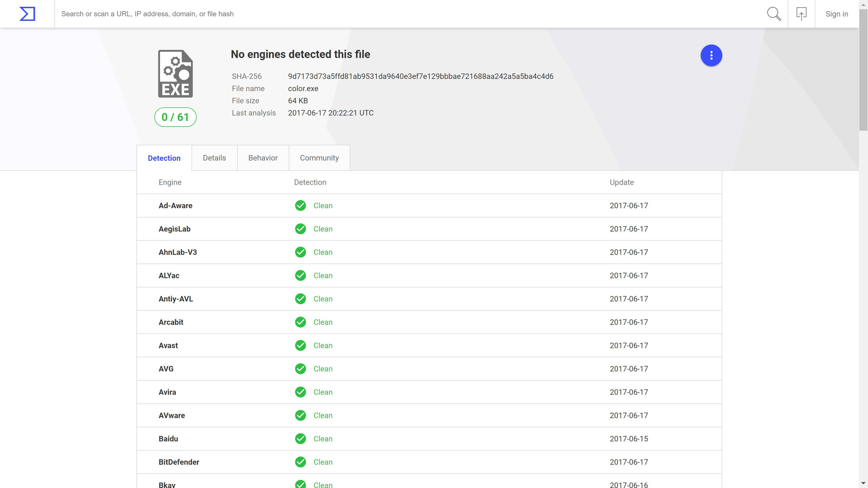Open the blue three-dot actions menu

[x=711, y=55]
